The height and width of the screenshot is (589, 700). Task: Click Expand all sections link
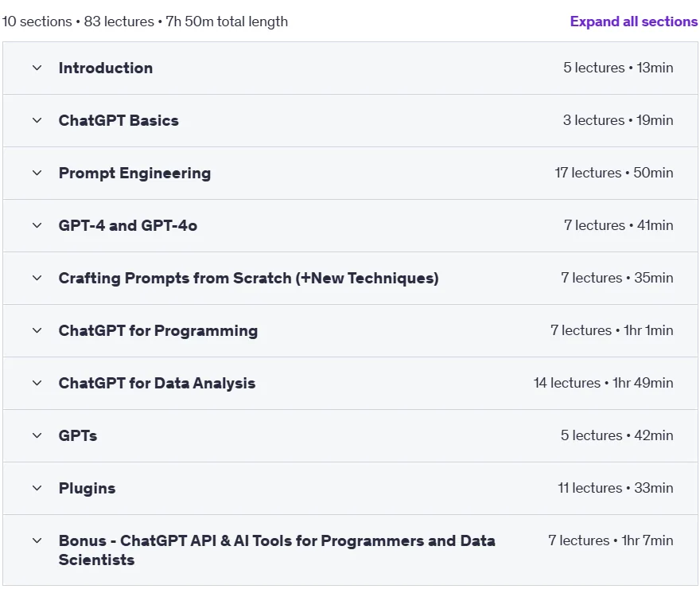pos(633,21)
